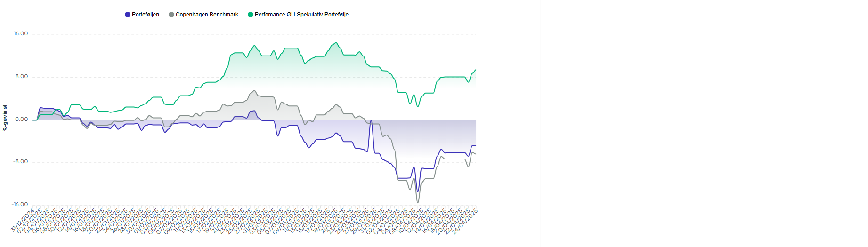Click the blue line's sharp spike up to zero

tap(371, 120)
